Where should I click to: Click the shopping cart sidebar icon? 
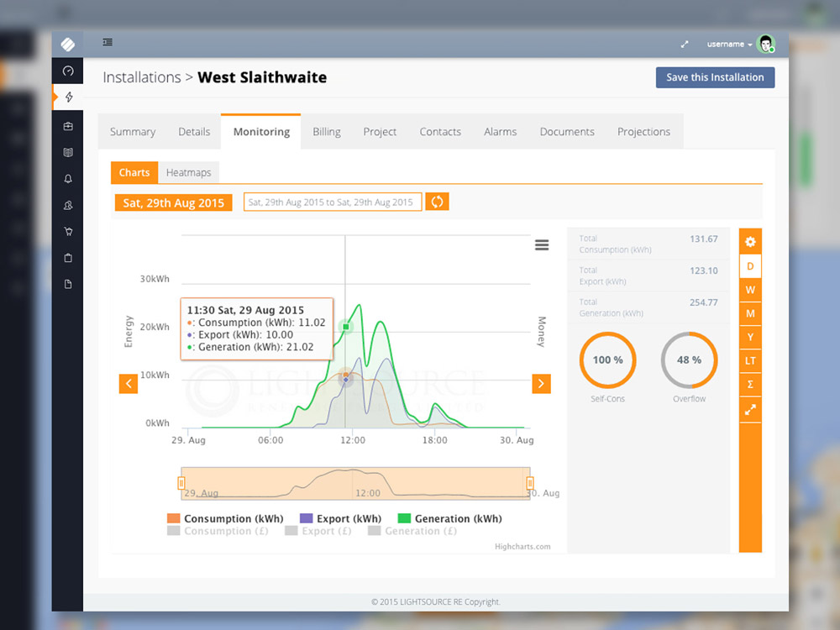pyautogui.click(x=68, y=232)
